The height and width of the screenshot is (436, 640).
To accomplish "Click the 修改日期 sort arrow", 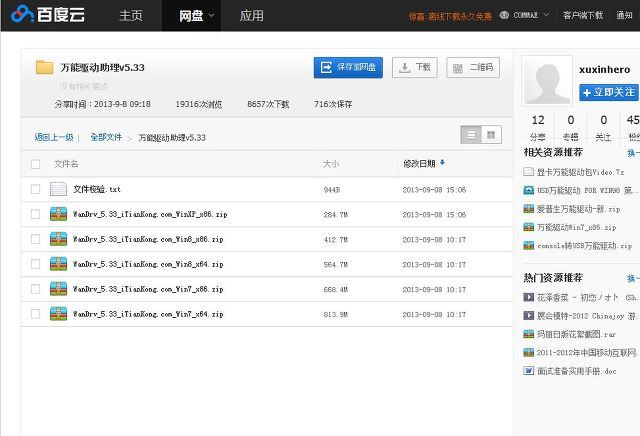I will coord(442,162).
